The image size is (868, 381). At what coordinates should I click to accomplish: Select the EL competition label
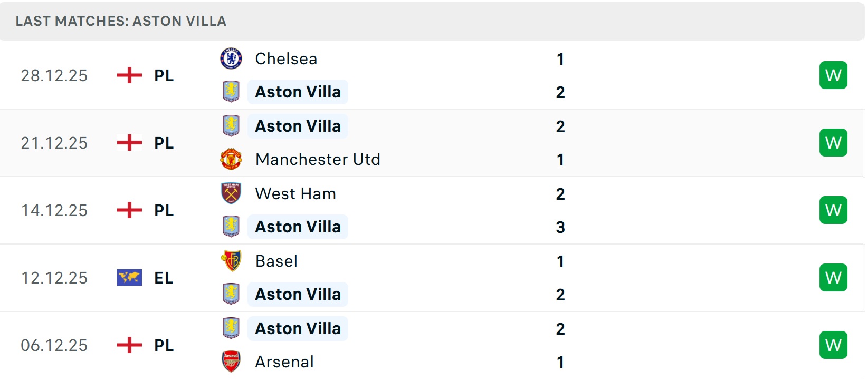[164, 278]
